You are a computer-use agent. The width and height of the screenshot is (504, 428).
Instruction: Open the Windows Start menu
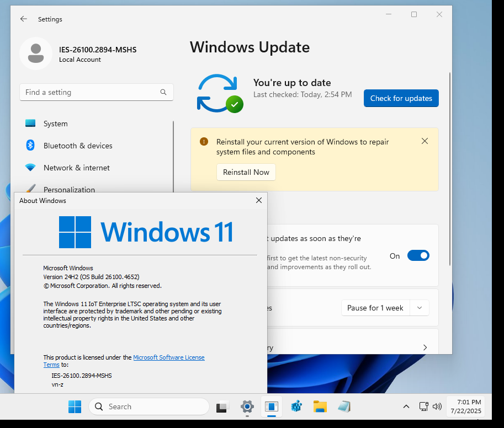click(75, 406)
